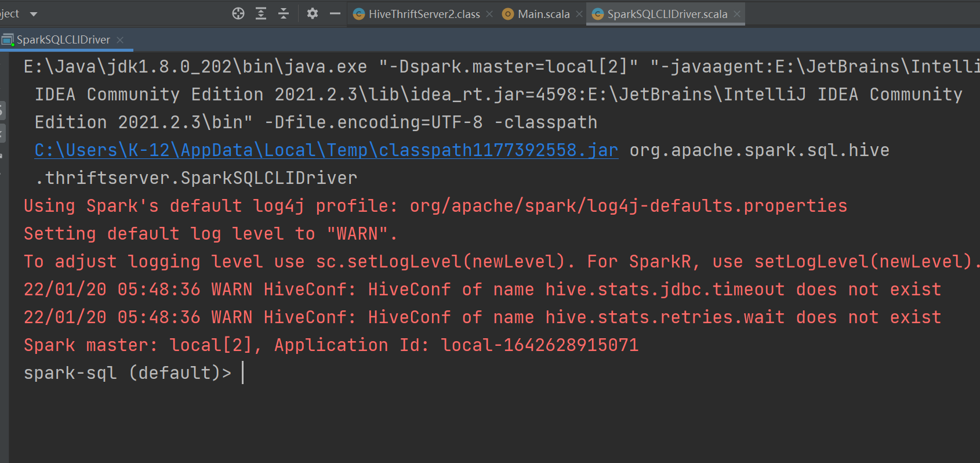
Task: Hide the project tool window
Action: [x=335, y=13]
